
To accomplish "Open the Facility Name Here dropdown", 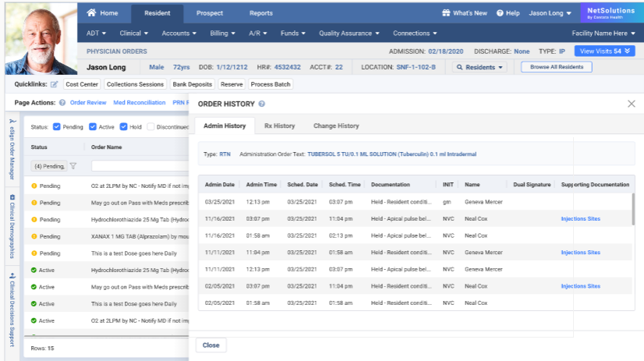I will tap(603, 34).
